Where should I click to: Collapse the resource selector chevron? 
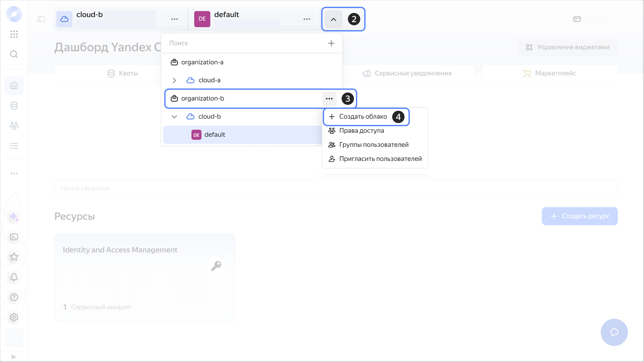tap(333, 19)
